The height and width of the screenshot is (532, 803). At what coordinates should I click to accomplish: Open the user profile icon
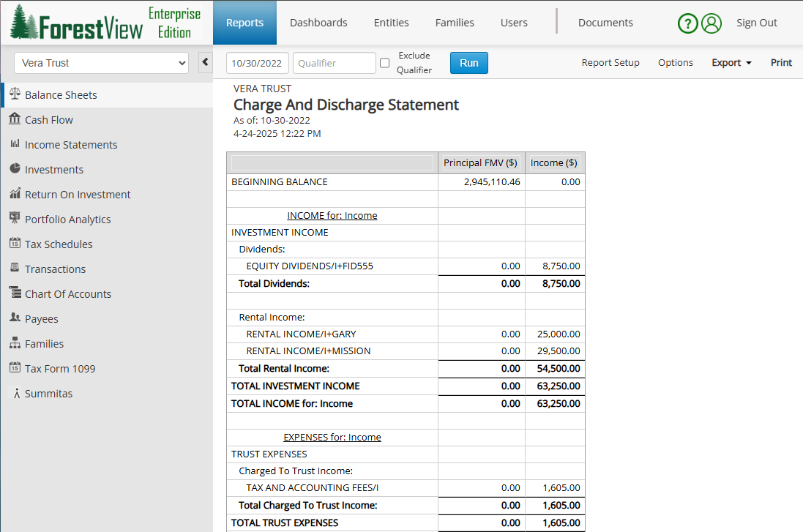[712, 23]
